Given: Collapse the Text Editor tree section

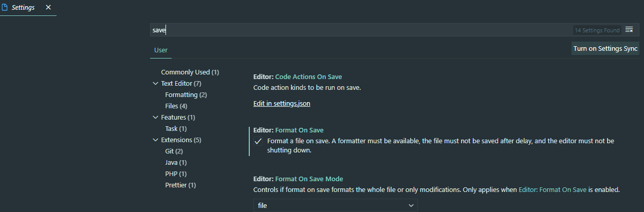Looking at the screenshot, I should tap(156, 83).
